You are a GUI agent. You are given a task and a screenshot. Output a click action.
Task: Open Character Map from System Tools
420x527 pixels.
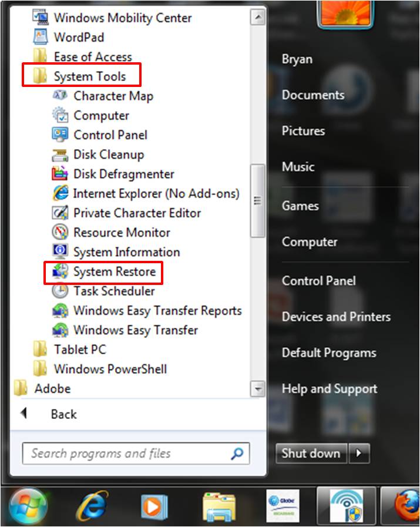coord(112,96)
